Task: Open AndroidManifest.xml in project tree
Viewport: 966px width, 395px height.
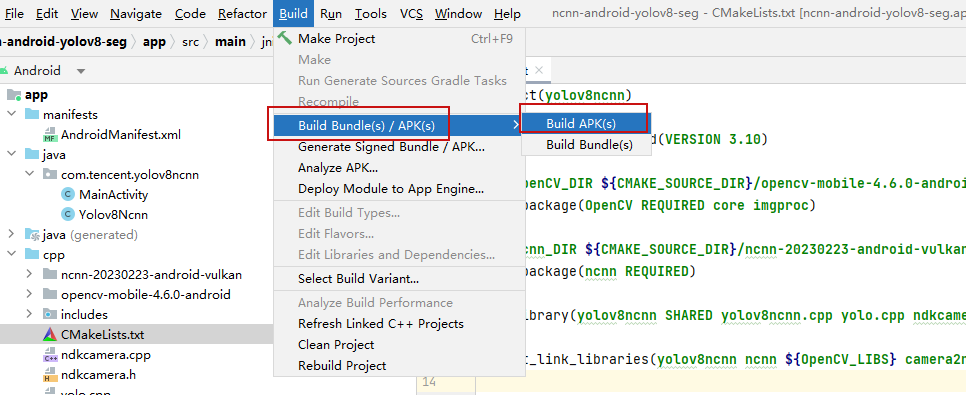Action: click(x=121, y=134)
